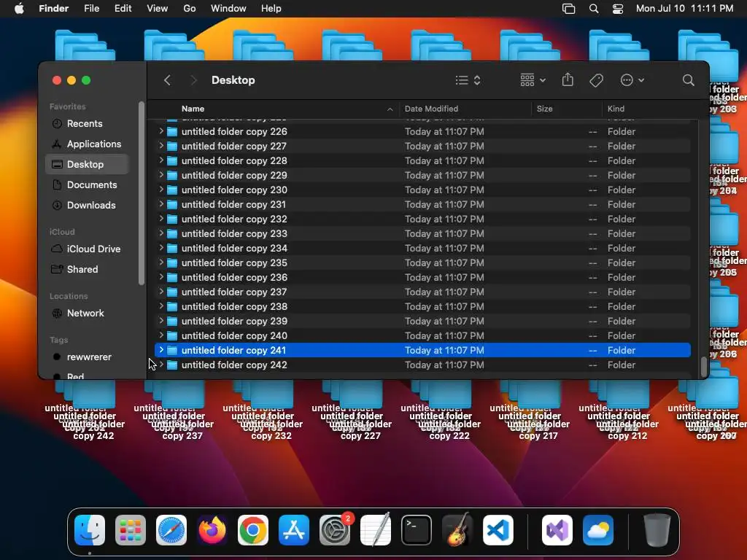This screenshot has height=560, width=747.
Task: Expand untitled folder copy 234
Action: [161, 248]
